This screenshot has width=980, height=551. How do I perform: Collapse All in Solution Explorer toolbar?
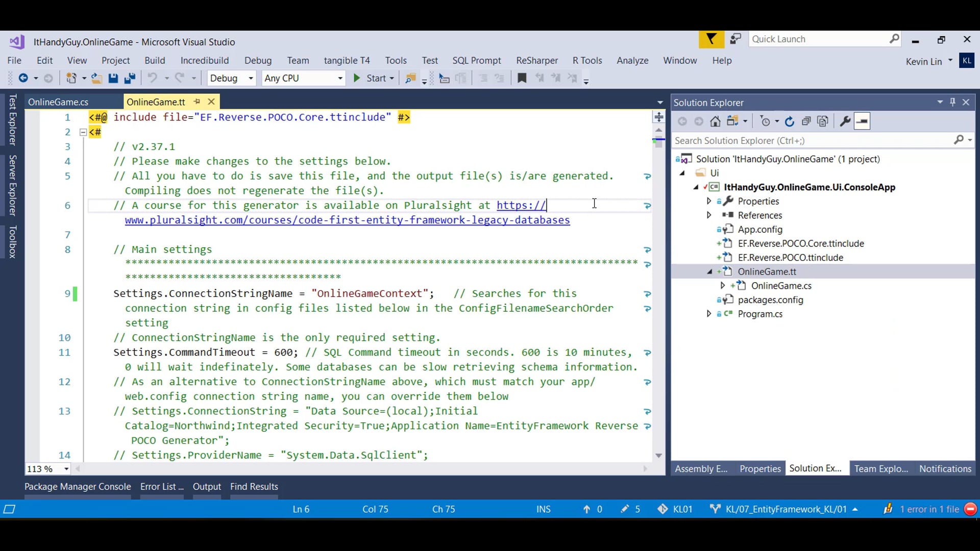click(806, 121)
